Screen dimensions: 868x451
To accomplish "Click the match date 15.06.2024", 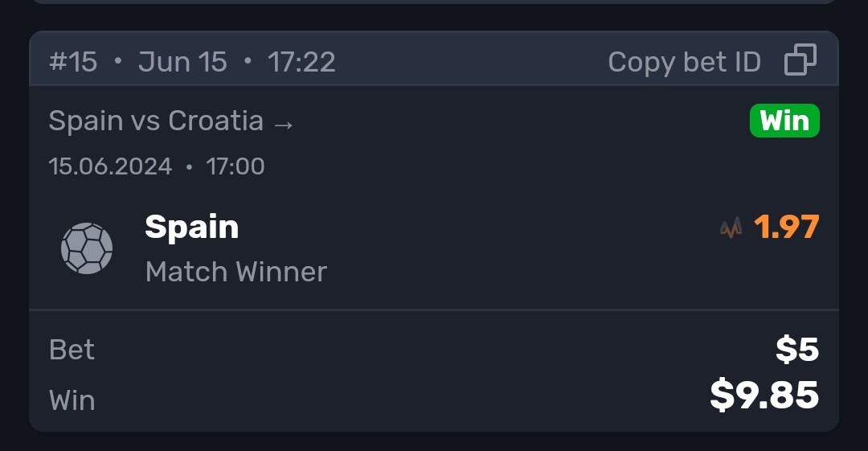I will 111,166.
